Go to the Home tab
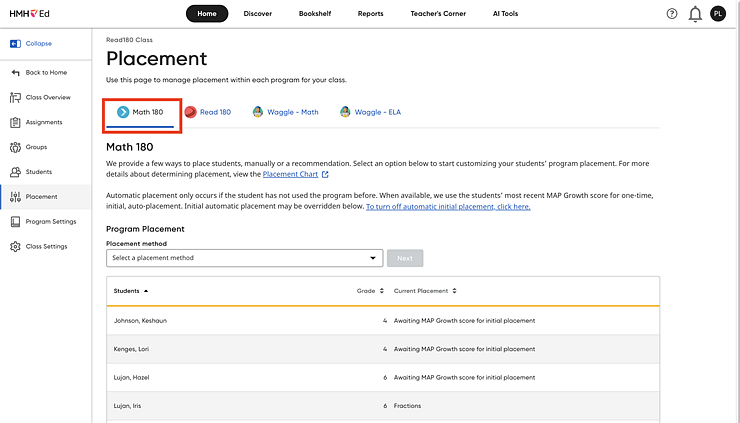Screen dimensions: 740x423 point(207,14)
